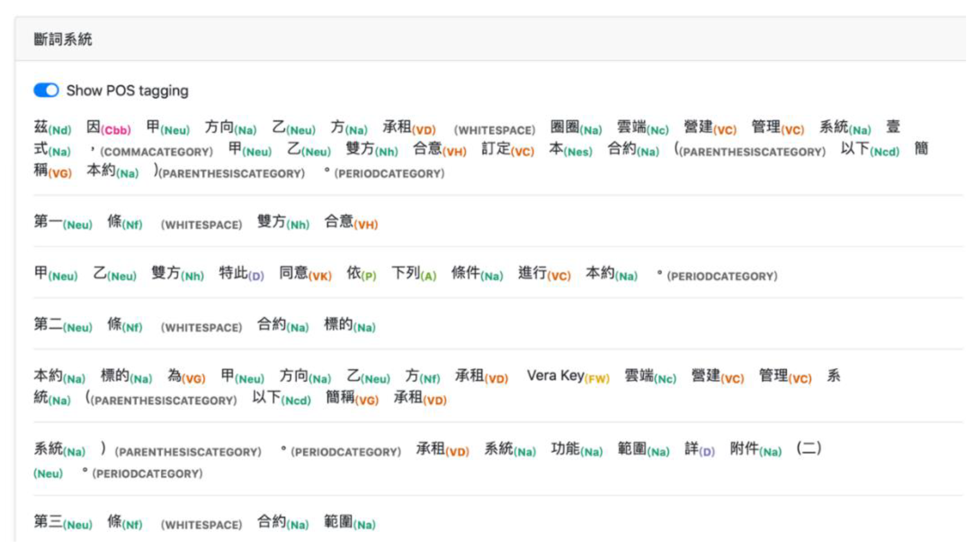Select the 同意 token tagged VK

click(x=305, y=273)
